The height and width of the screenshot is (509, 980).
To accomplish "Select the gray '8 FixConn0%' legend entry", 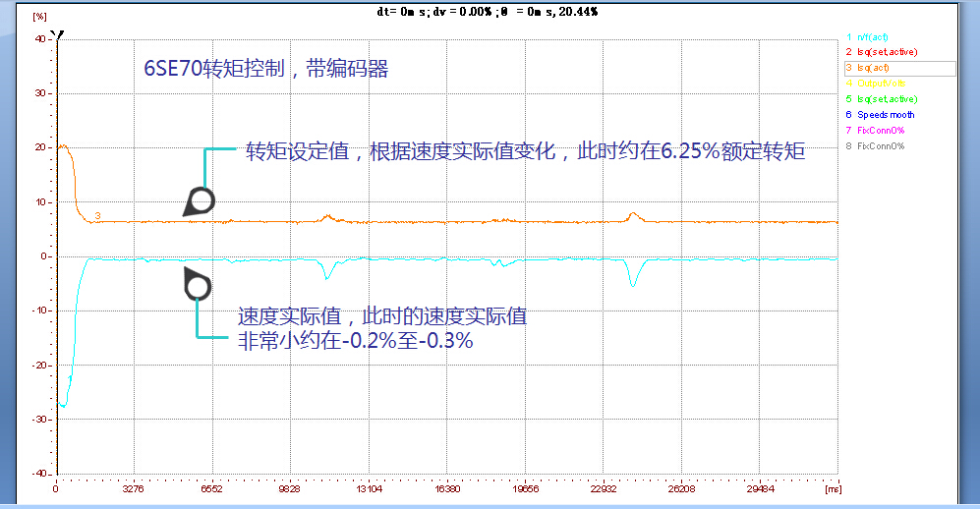I will (x=875, y=145).
